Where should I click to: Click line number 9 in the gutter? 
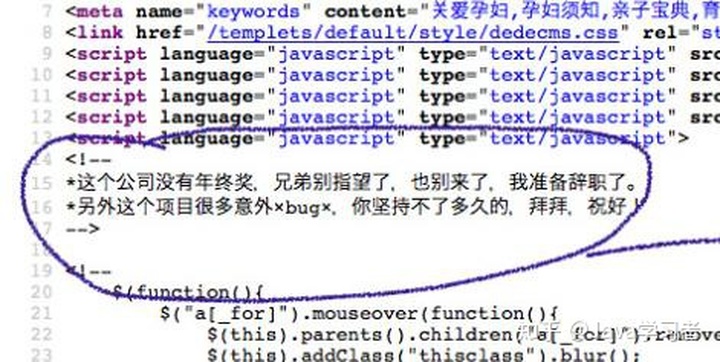[47, 54]
